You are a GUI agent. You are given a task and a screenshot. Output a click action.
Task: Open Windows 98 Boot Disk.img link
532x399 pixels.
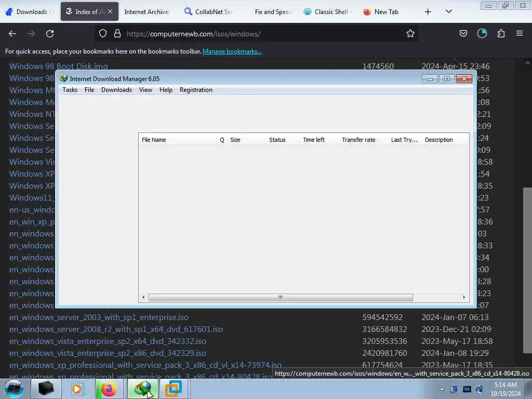[58, 66]
